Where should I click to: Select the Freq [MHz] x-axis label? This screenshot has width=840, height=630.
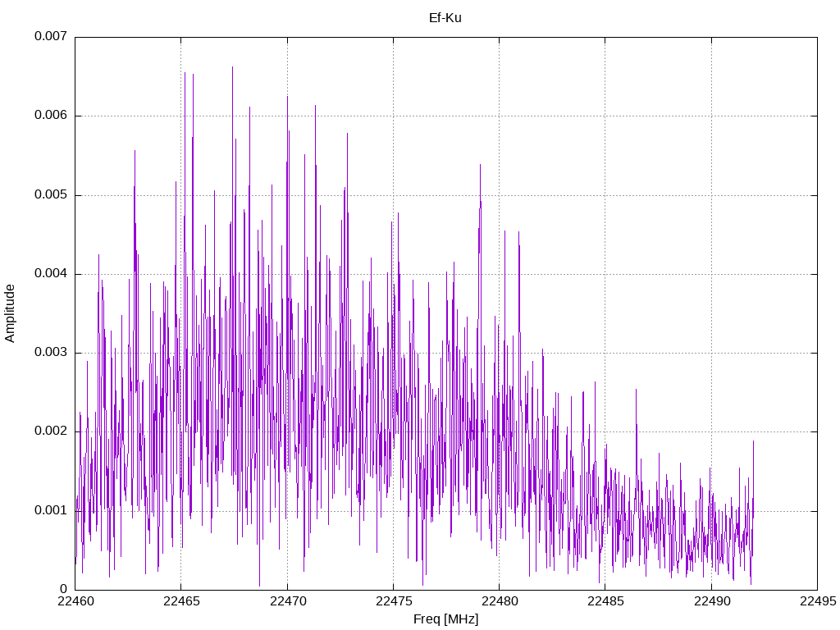445,619
